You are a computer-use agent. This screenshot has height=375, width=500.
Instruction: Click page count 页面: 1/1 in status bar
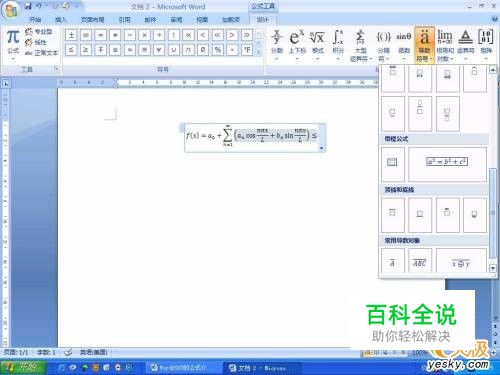pyautogui.click(x=16, y=352)
